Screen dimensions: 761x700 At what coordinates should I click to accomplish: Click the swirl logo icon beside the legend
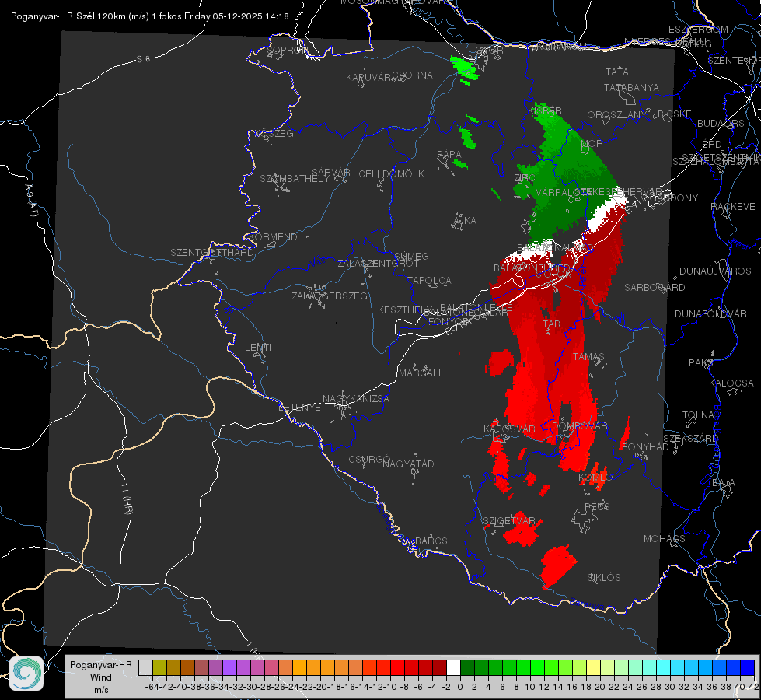pos(26,674)
